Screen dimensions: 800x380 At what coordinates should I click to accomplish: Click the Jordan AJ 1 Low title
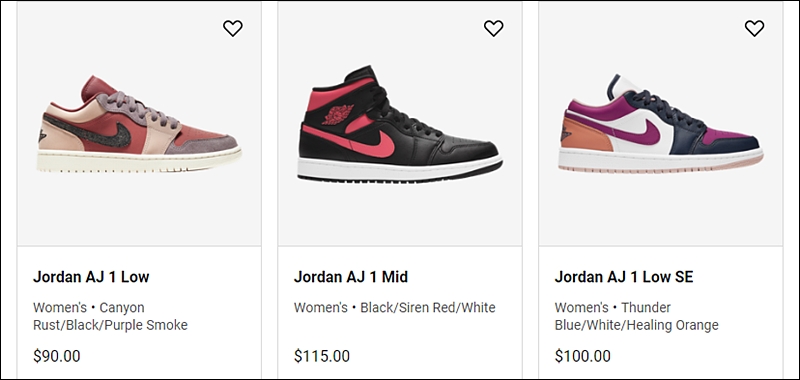91,277
